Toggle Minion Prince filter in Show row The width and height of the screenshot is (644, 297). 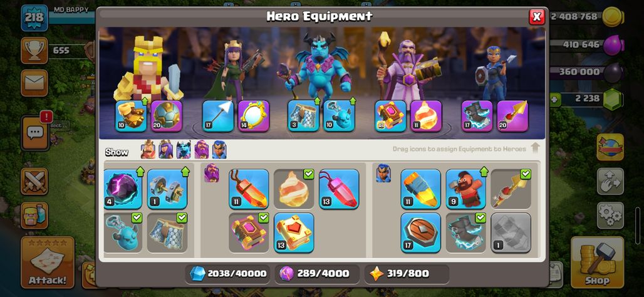point(184,150)
